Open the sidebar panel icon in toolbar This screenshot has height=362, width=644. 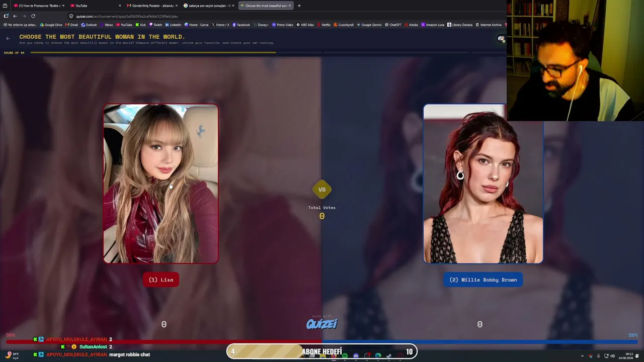6,16
